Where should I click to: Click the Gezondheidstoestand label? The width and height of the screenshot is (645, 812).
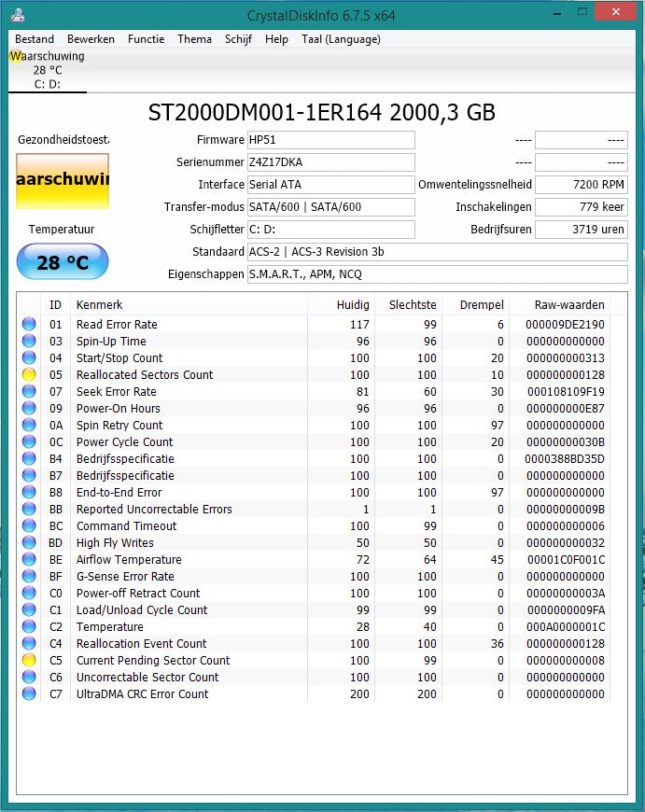click(63, 140)
